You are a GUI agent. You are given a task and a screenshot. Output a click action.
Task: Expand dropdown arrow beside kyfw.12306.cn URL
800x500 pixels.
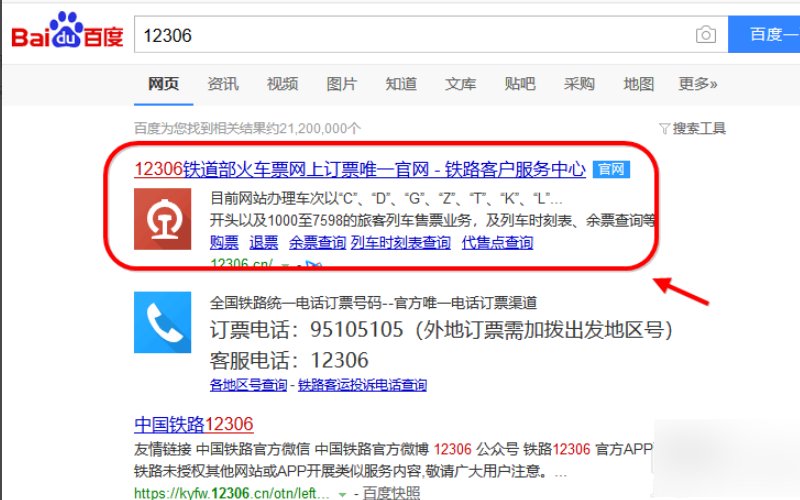[342, 494]
